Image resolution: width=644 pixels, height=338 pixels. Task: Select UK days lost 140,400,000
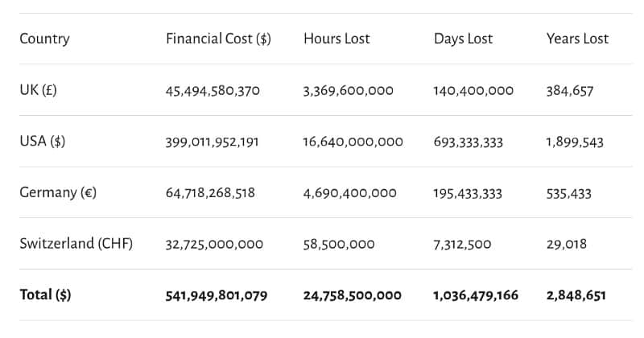473,91
